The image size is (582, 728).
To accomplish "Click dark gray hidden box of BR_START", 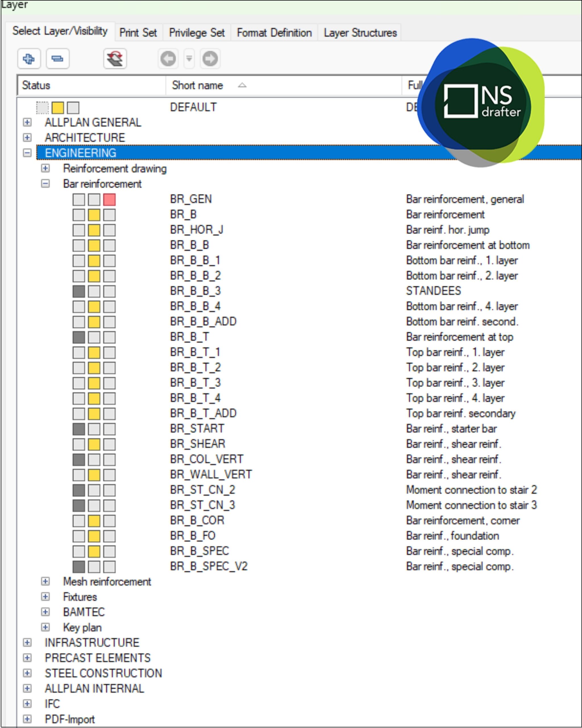I will 79,429.
